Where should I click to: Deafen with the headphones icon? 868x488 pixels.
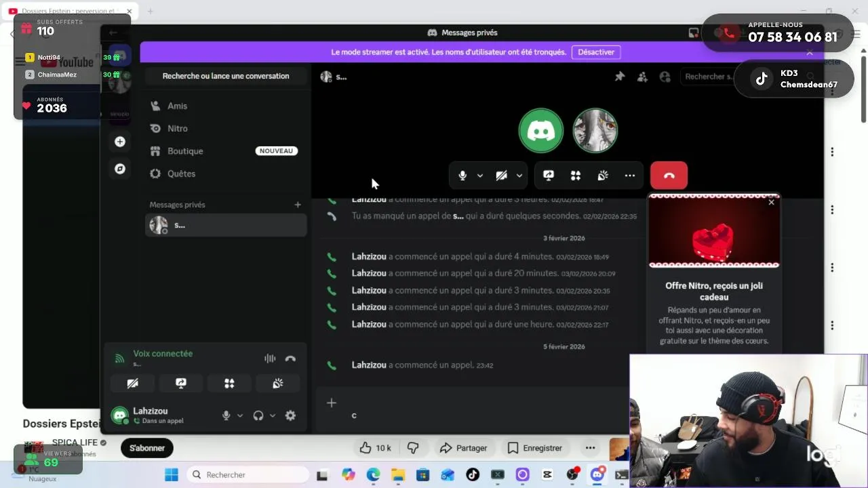click(x=258, y=415)
